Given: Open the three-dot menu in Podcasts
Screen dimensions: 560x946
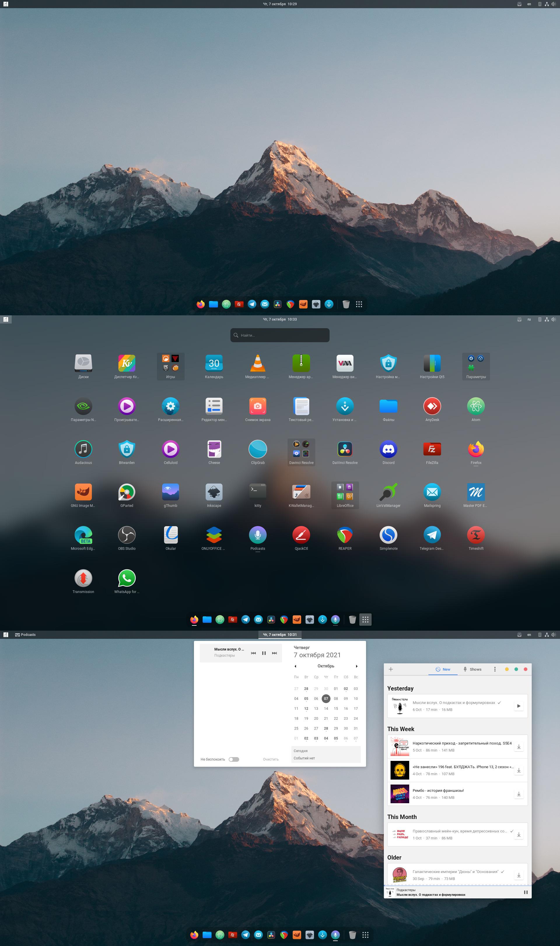Looking at the screenshot, I should coord(495,669).
